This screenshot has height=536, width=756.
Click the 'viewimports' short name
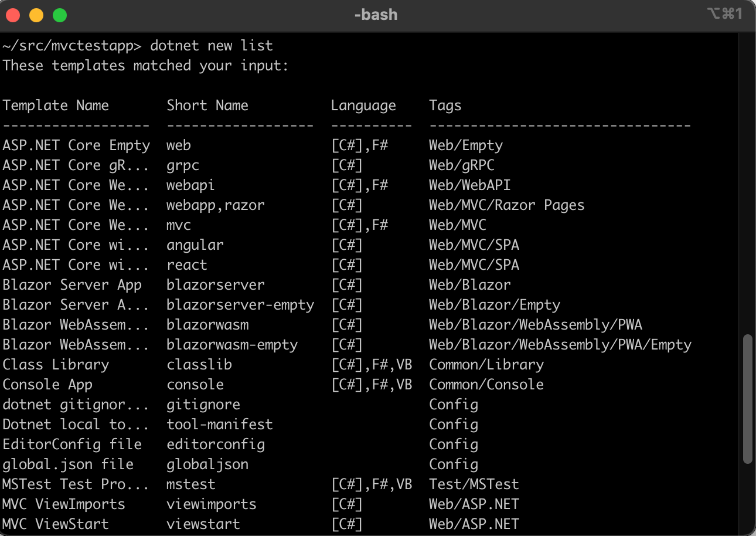212,504
